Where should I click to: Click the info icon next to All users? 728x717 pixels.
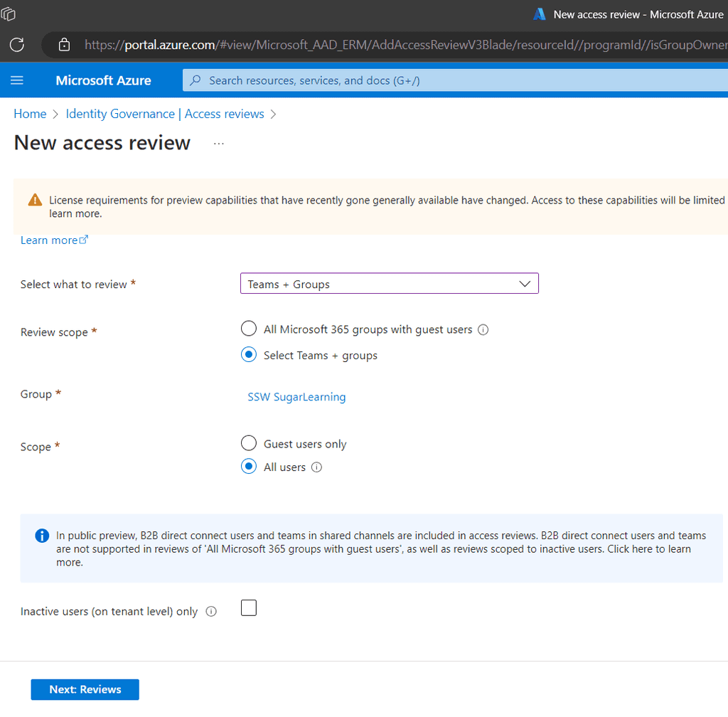point(317,467)
